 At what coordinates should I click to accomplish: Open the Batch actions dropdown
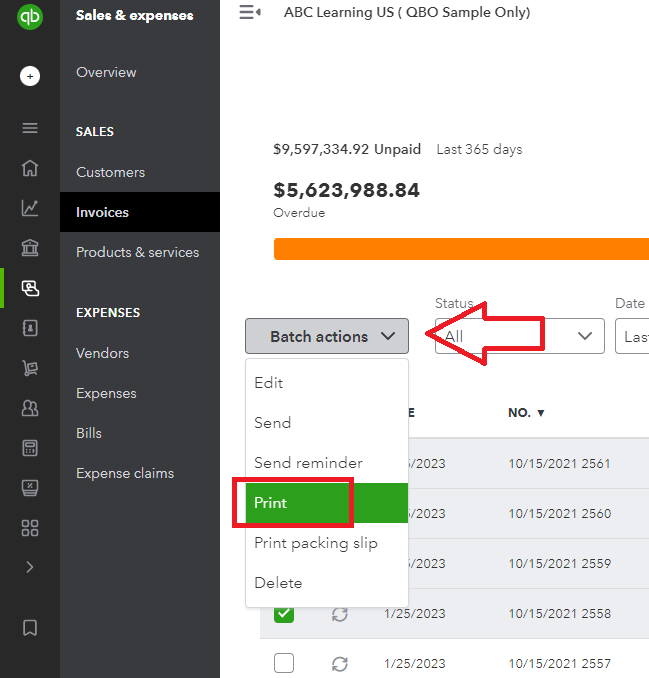(x=327, y=336)
